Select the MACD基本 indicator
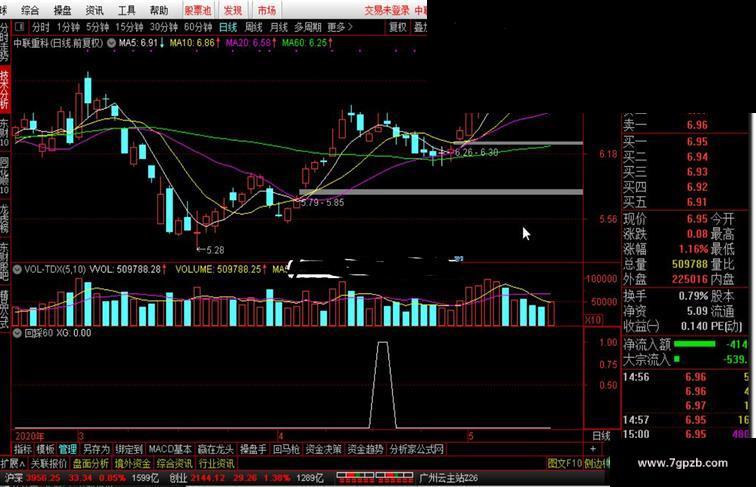Viewport: 756px width, 487px height. click(x=170, y=449)
